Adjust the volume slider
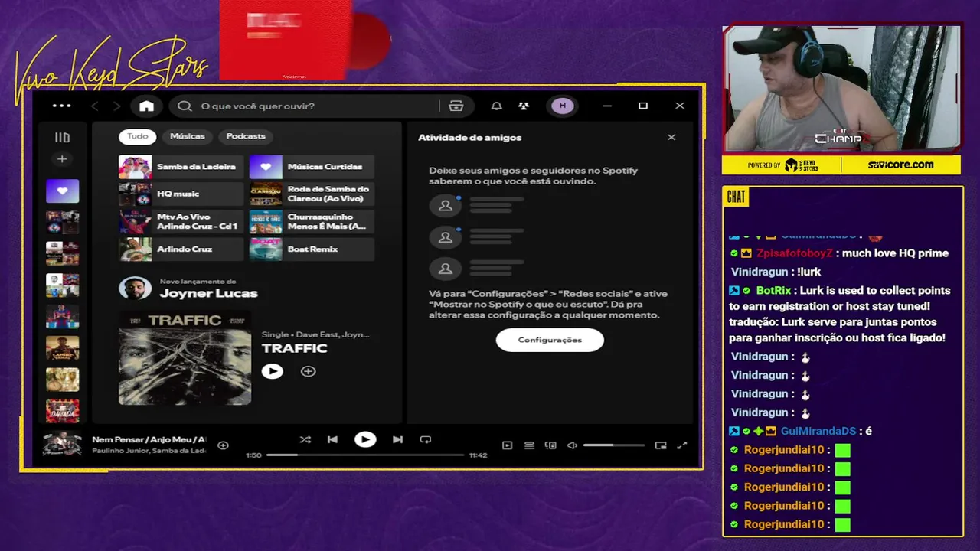Image resolution: width=980 pixels, height=551 pixels. coord(613,445)
